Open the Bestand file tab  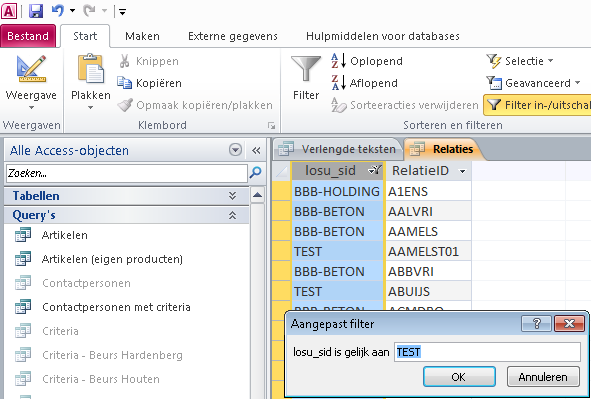click(28, 36)
